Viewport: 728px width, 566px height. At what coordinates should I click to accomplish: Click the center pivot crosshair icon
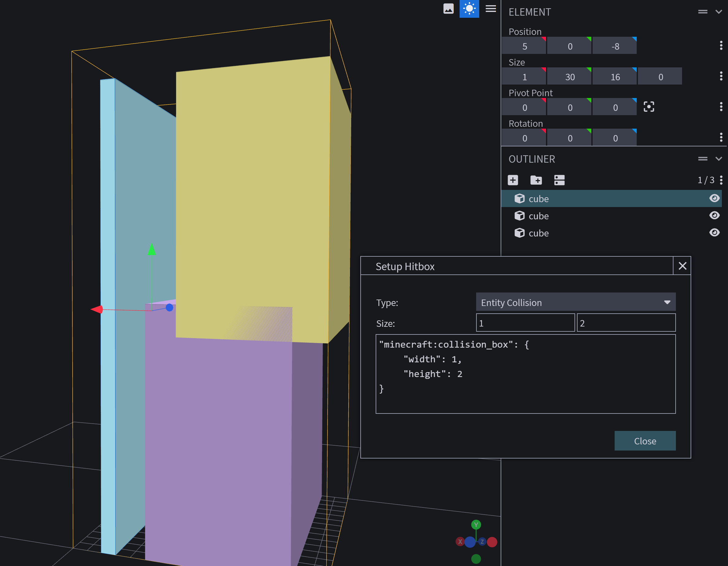649,107
